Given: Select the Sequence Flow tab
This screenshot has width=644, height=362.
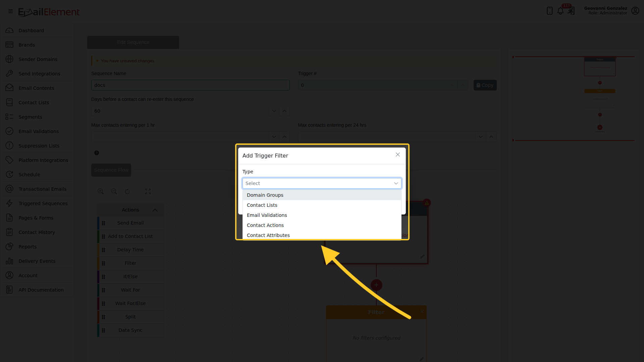Looking at the screenshot, I should coord(111,170).
